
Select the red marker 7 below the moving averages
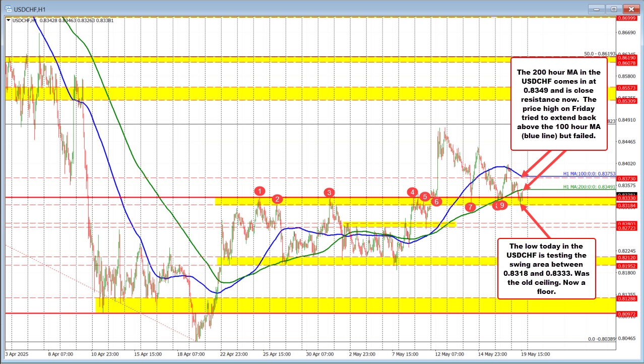pyautogui.click(x=471, y=207)
